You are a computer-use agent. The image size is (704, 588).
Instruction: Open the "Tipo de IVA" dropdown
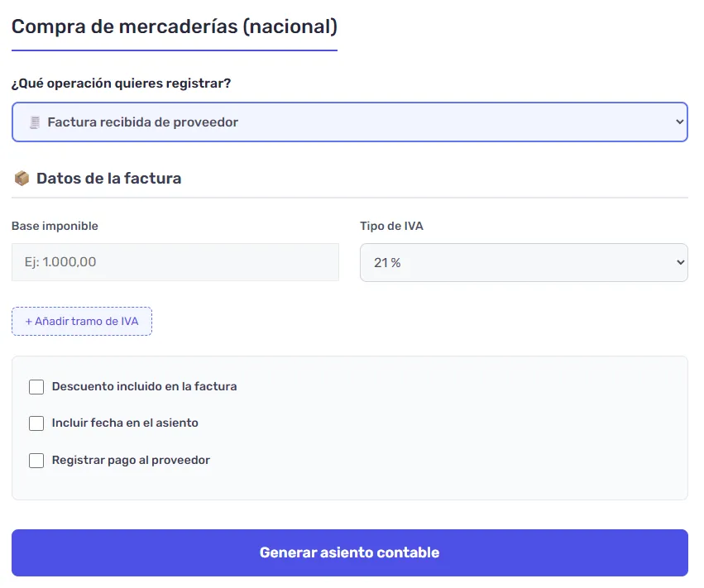524,262
